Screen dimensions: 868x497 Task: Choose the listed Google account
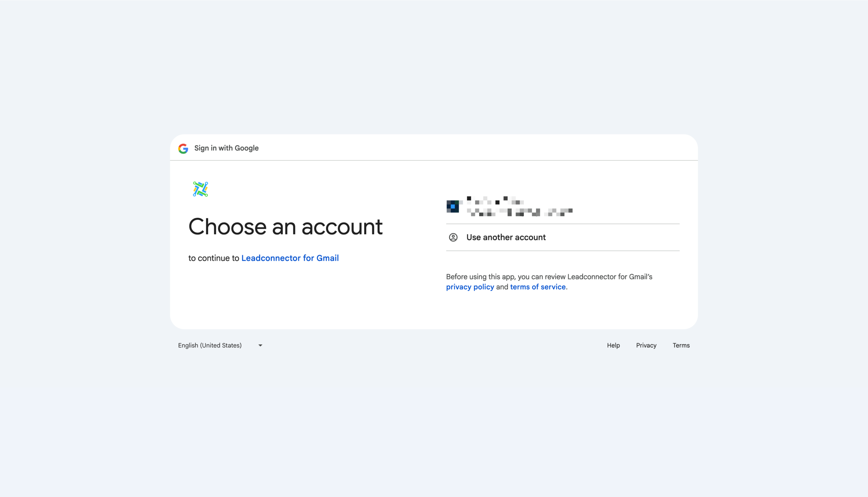point(512,206)
